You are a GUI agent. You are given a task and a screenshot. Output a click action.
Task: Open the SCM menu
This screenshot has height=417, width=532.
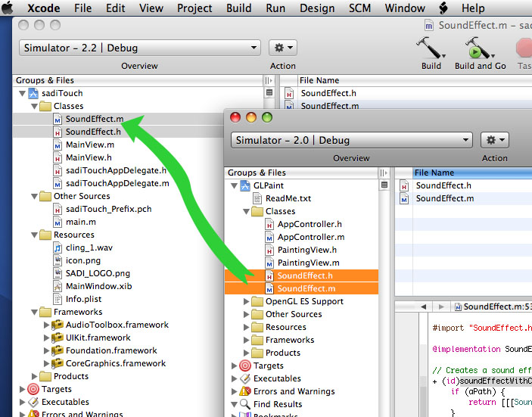359,8
